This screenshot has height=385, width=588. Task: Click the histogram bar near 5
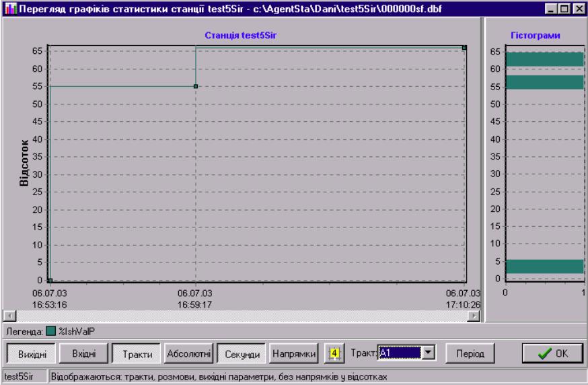coord(544,266)
